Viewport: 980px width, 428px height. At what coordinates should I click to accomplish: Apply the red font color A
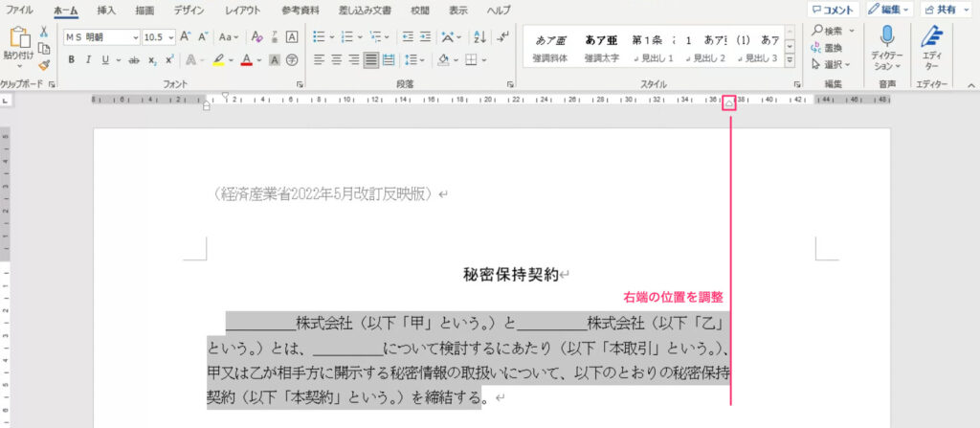(246, 60)
